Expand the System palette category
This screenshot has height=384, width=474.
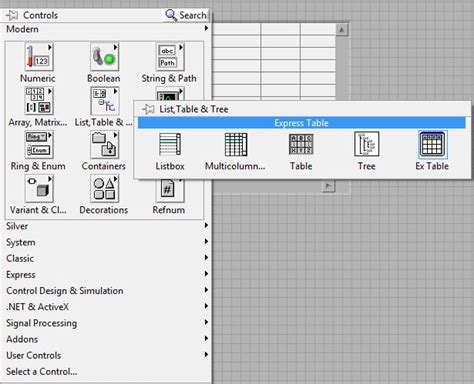(107, 242)
